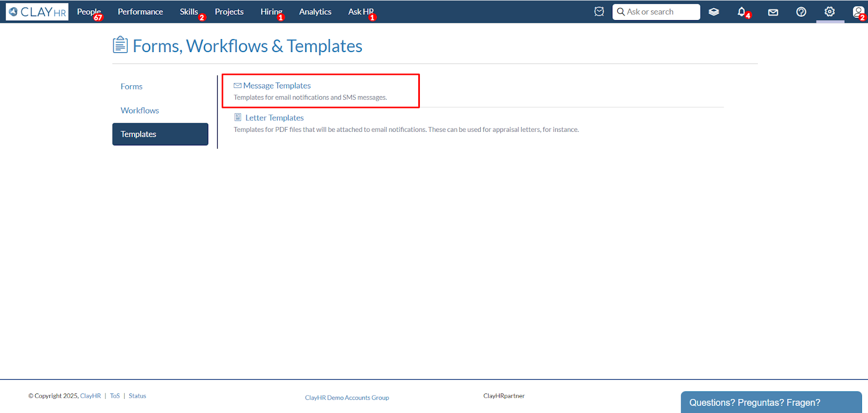Follow the ClayHR footer link
This screenshot has height=413, width=868.
[x=91, y=396]
